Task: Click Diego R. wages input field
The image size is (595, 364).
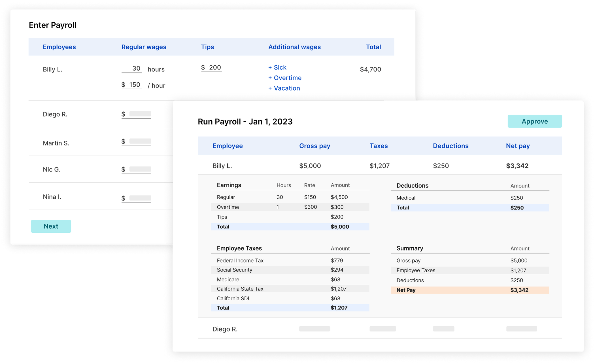Action: click(140, 114)
